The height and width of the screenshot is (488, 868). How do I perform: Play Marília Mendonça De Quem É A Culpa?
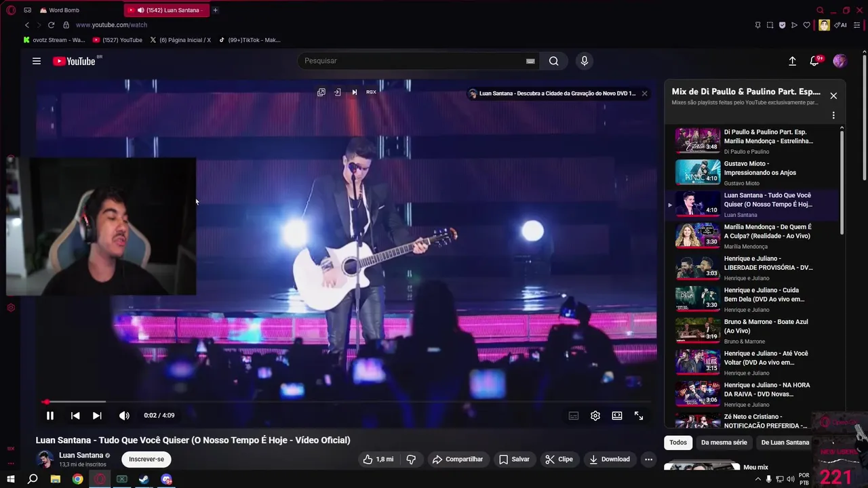coord(753,235)
